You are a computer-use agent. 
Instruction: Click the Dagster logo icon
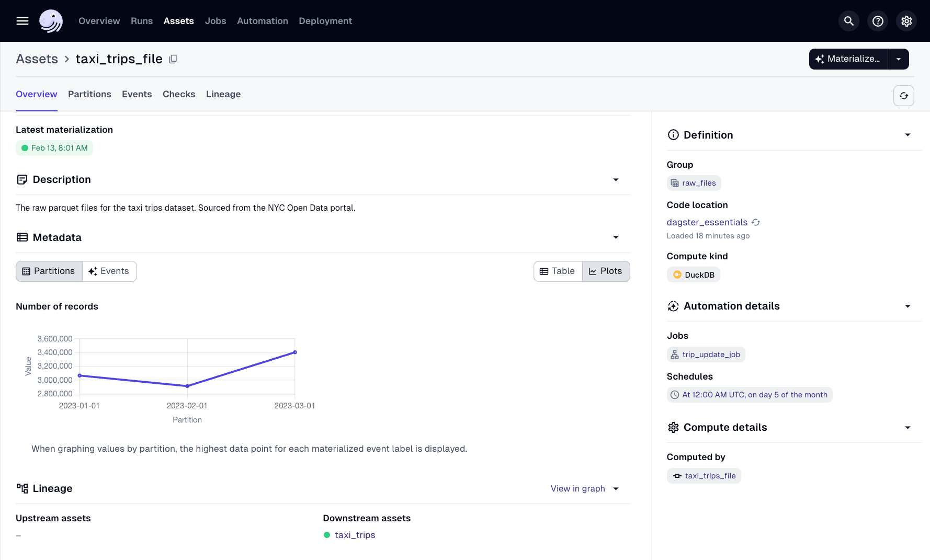pos(51,21)
